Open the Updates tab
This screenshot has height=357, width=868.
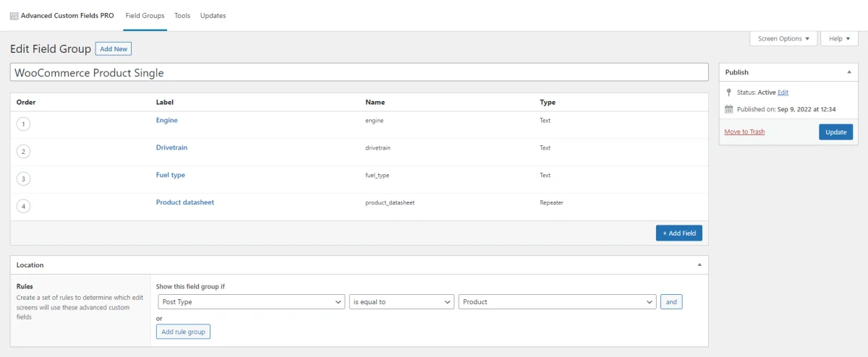coord(213,16)
